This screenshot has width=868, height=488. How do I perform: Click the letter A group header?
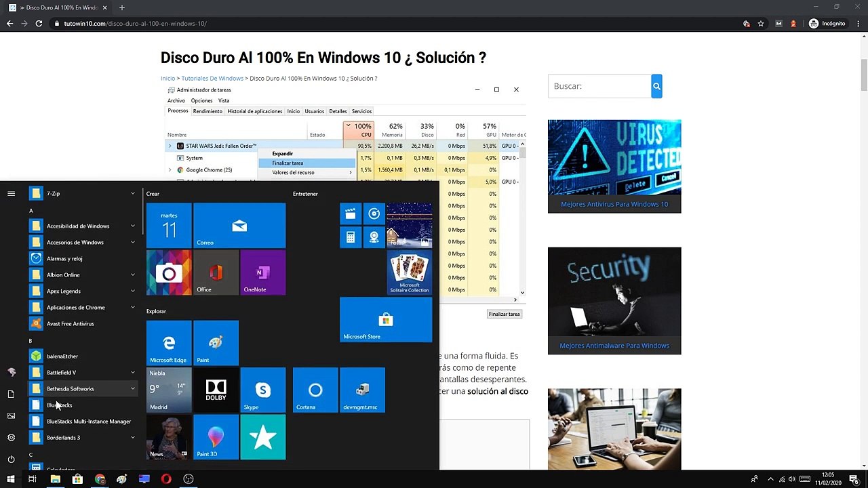pyautogui.click(x=31, y=211)
